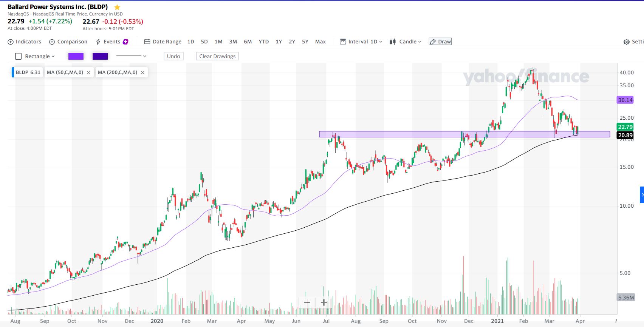Click the MA (200,C,MA,0) indicator label
This screenshot has height=327, width=644.
(x=118, y=72)
